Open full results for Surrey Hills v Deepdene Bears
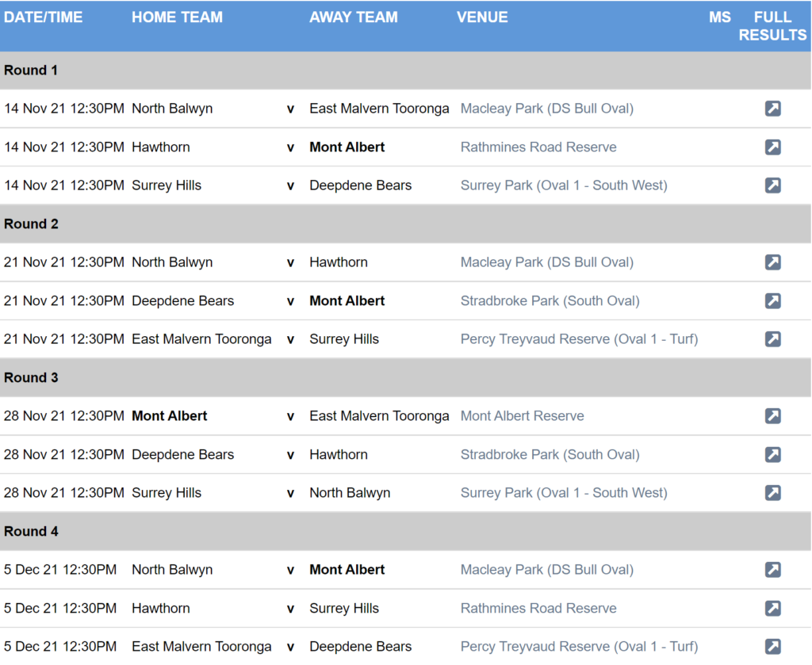Viewport: 812px width, 665px height. pos(772,185)
